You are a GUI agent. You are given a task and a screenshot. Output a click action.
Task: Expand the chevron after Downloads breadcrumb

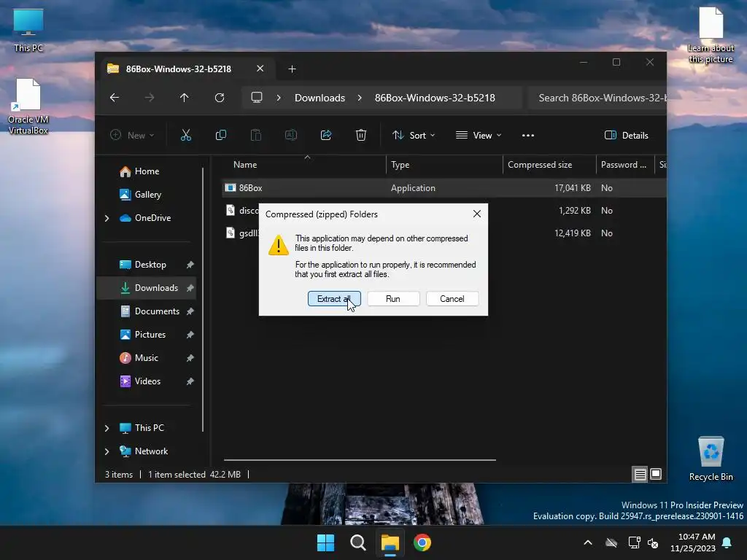pyautogui.click(x=360, y=98)
